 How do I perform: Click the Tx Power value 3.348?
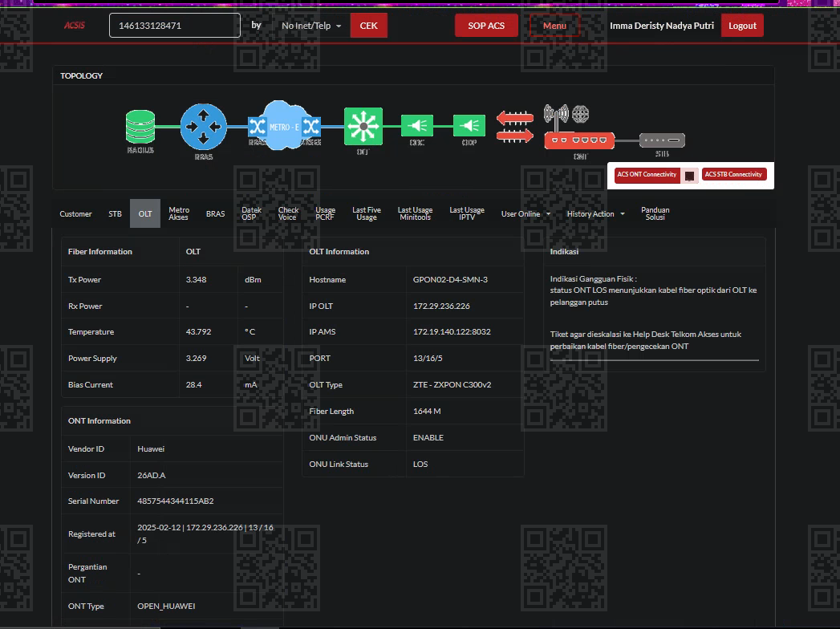[x=196, y=280]
